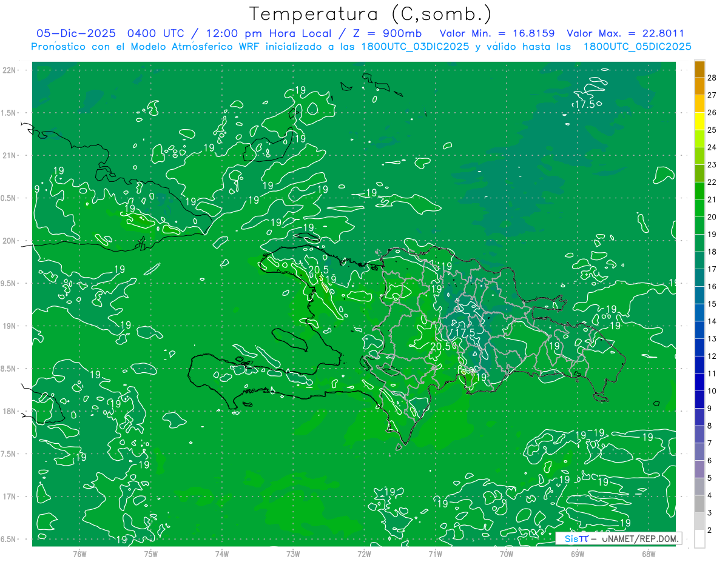Image resolution: width=728 pixels, height=562 pixels.
Task: Click the '28' color bar label
Action: 712,78
